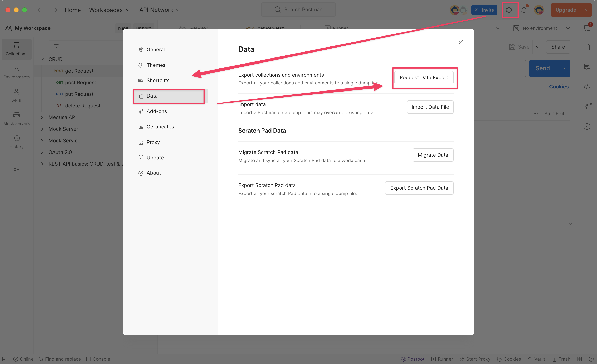
Task: Toggle the Online status indicator
Action: (23, 359)
